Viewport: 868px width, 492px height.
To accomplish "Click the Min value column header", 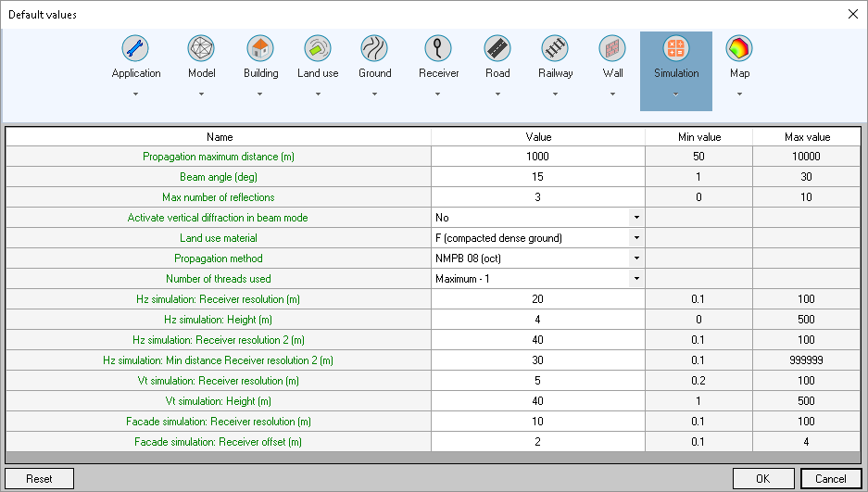I will [699, 137].
